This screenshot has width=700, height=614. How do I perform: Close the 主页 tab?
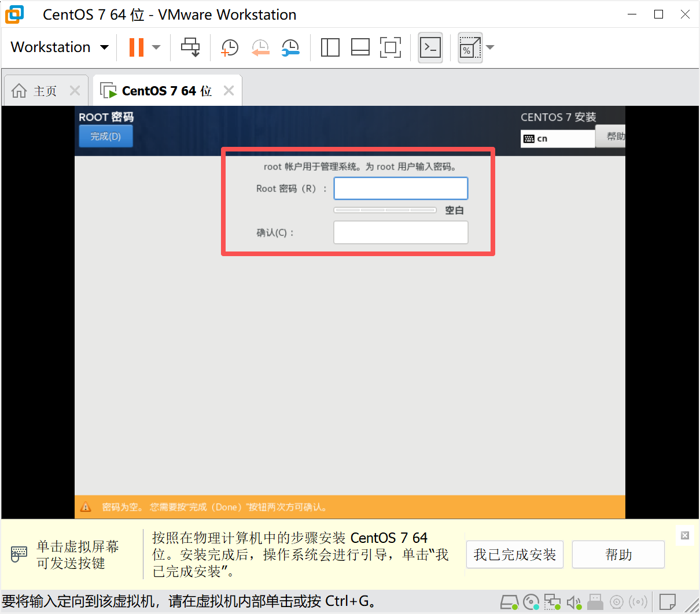point(75,91)
